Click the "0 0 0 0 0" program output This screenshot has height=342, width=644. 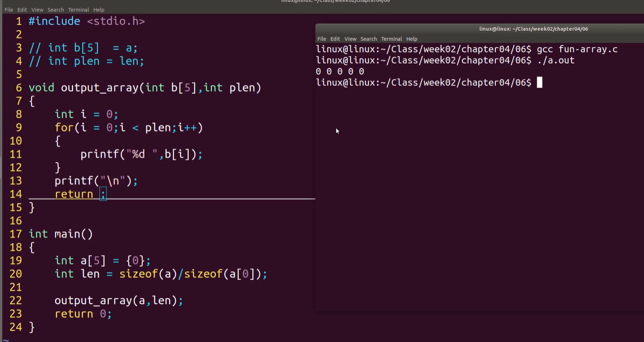pyautogui.click(x=340, y=72)
